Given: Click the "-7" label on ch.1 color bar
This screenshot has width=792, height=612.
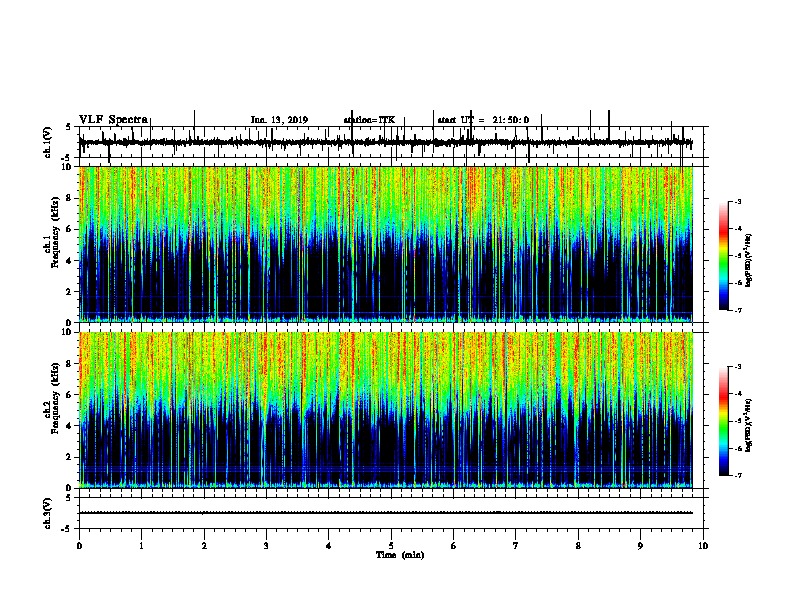Looking at the screenshot, I should tap(737, 310).
